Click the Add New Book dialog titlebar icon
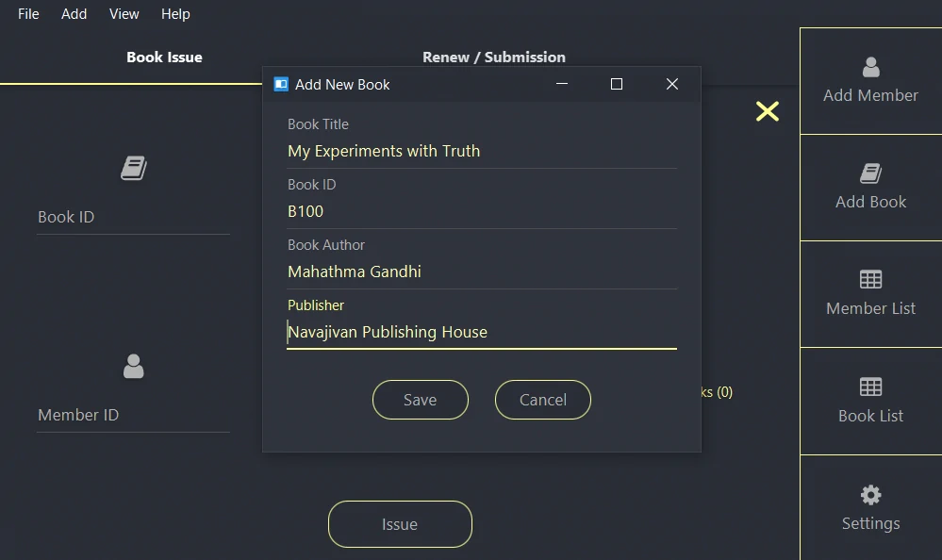The height and width of the screenshot is (560, 942). click(x=280, y=84)
